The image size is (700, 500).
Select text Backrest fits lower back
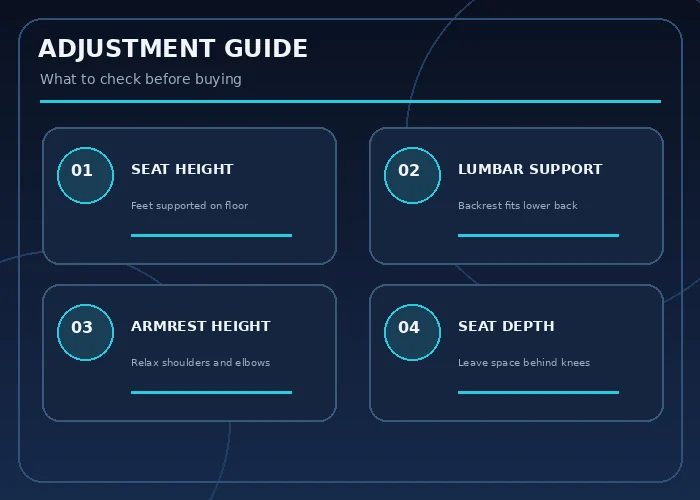pos(517,205)
